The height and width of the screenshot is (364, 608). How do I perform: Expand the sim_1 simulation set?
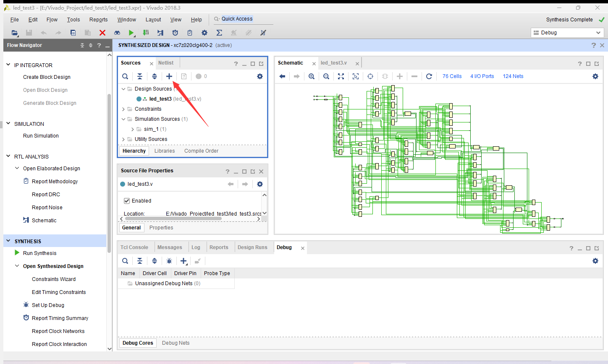[132, 129]
